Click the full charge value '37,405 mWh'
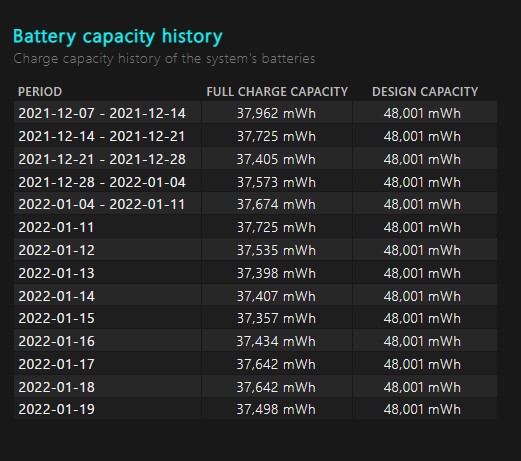This screenshot has height=461, width=521. click(276, 159)
